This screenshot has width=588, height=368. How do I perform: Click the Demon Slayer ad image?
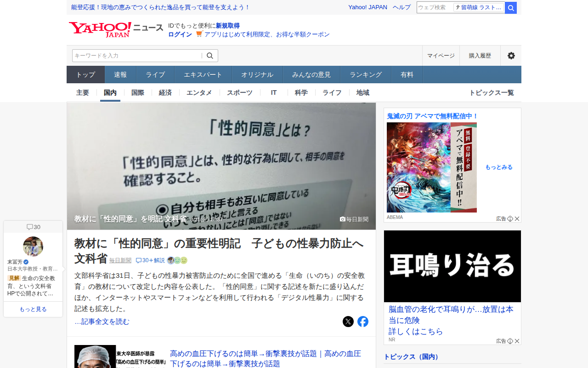click(x=432, y=167)
